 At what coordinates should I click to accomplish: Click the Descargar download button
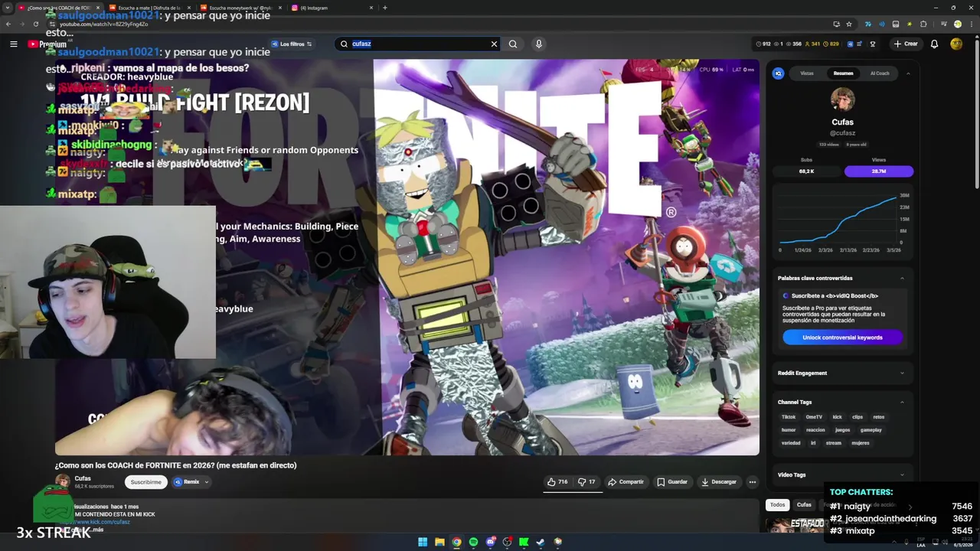click(719, 482)
